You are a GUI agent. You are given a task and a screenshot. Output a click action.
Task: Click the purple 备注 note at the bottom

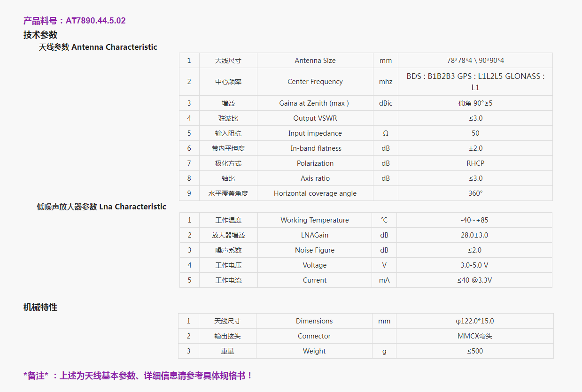pos(138,376)
